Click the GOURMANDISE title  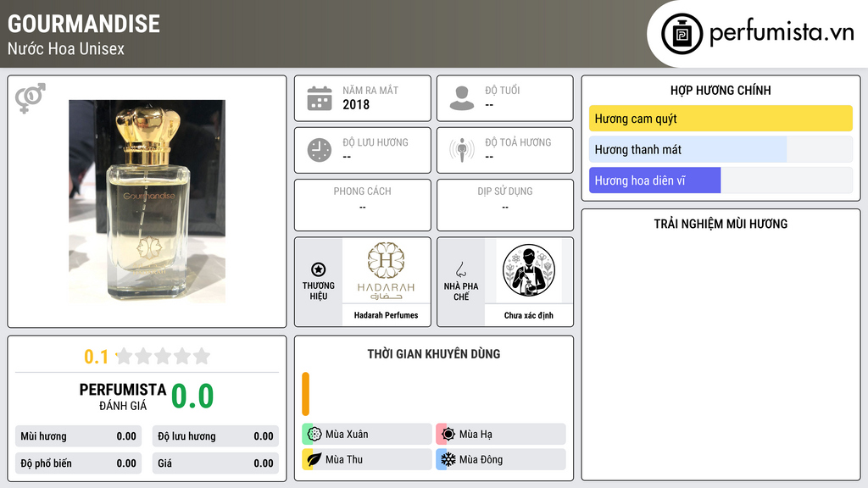[84, 24]
